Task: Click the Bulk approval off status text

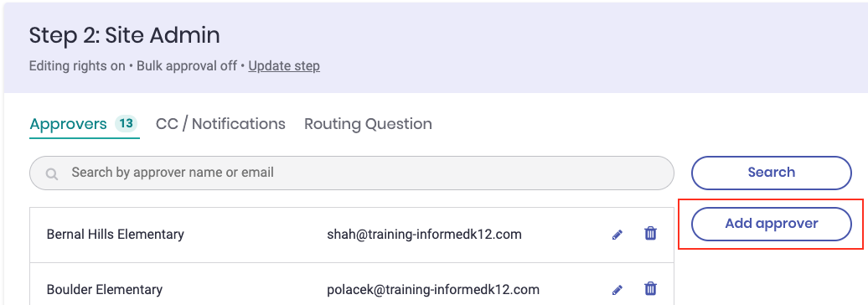Action: tap(185, 66)
